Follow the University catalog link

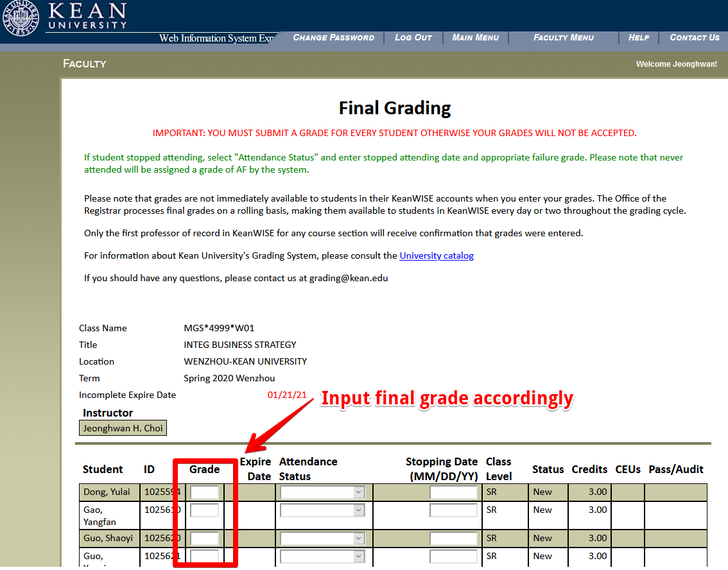point(437,255)
